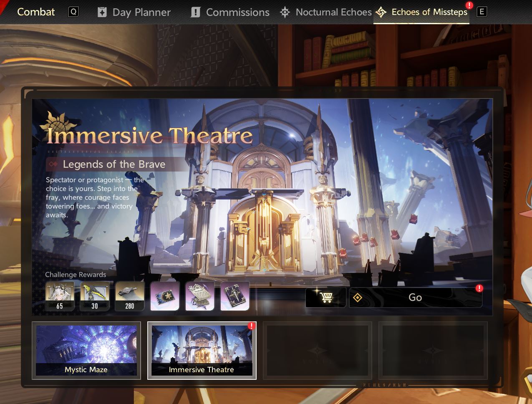The image size is (532, 404).
Task: Click the last locked empty mode slot
Action: pyautogui.click(x=433, y=351)
